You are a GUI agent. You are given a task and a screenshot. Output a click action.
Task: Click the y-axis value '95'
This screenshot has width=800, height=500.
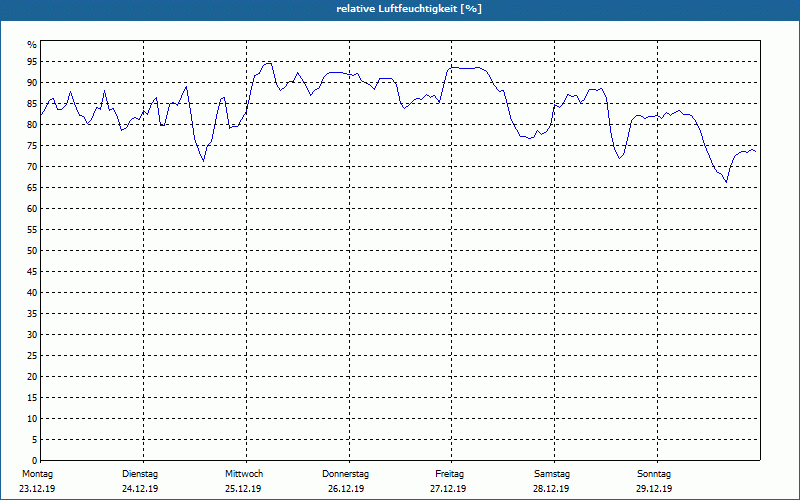click(x=32, y=62)
